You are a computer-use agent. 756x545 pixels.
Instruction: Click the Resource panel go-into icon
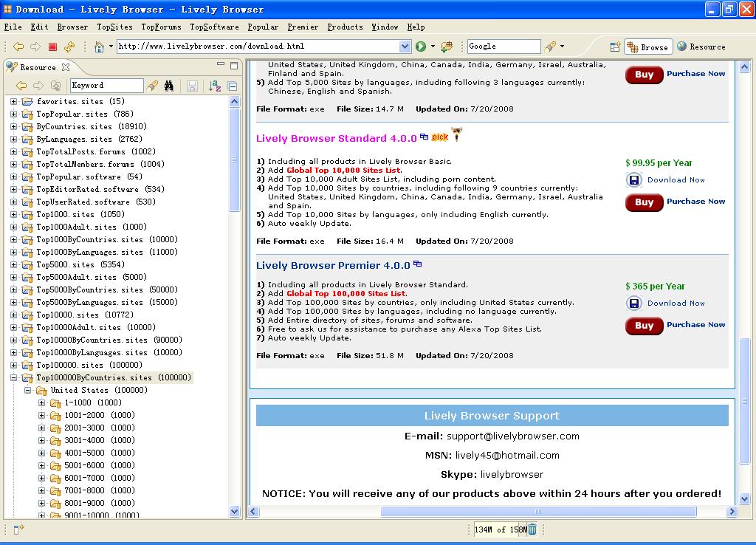coord(55,86)
